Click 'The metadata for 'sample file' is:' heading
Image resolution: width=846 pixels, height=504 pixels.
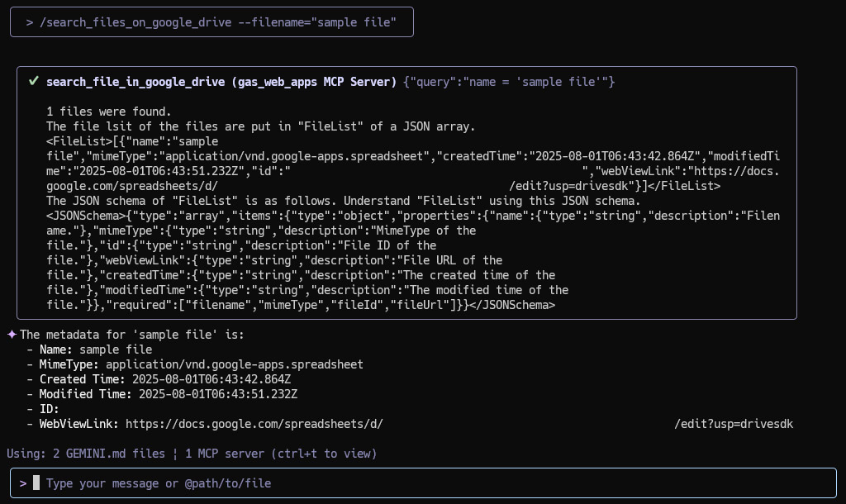coord(132,335)
